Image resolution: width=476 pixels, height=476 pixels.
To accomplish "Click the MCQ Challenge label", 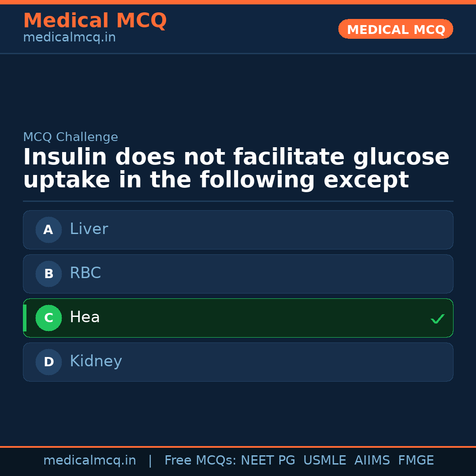I will point(71,137).
